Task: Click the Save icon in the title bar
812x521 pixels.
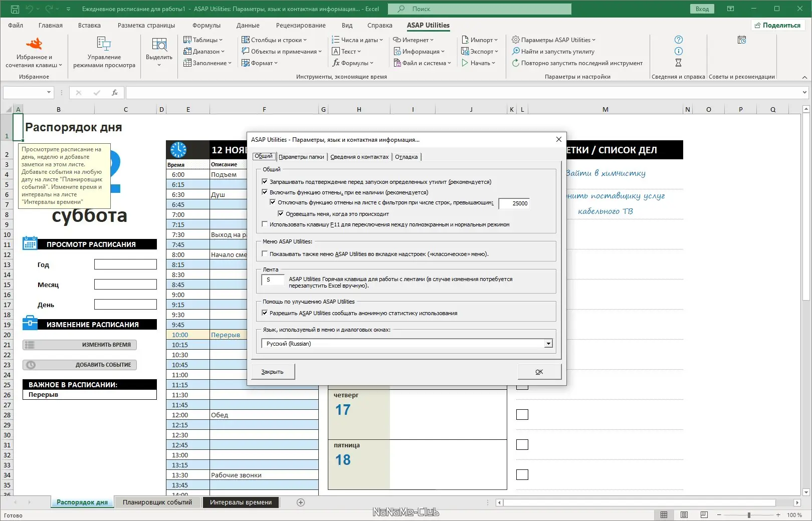Action: click(x=15, y=9)
